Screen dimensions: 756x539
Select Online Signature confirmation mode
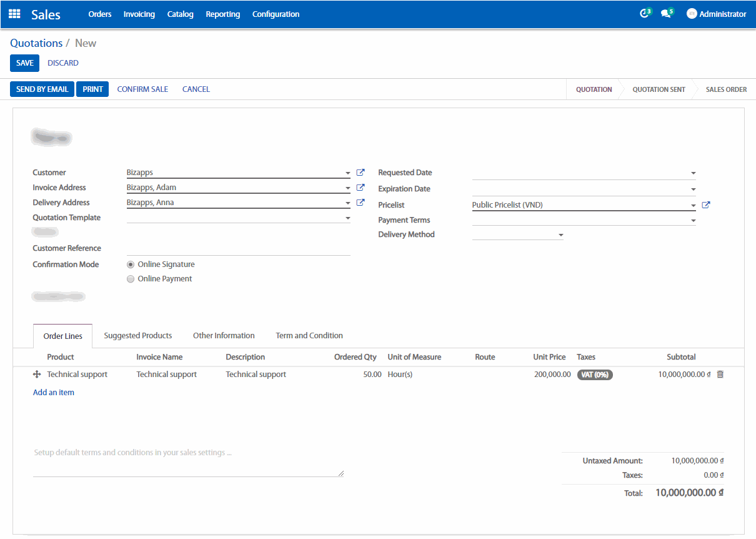coord(131,264)
